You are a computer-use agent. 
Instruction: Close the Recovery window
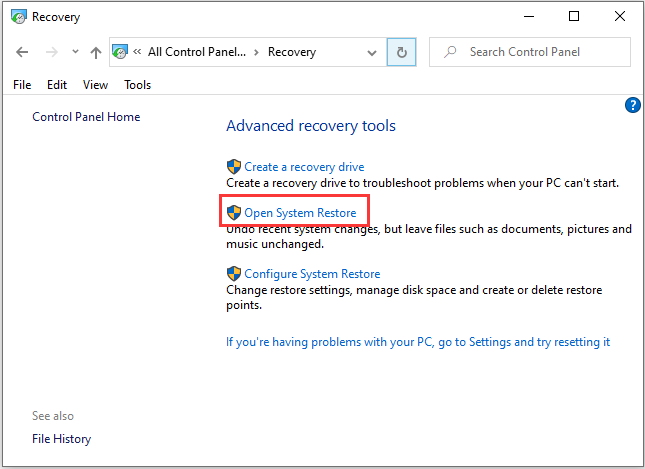coord(619,16)
